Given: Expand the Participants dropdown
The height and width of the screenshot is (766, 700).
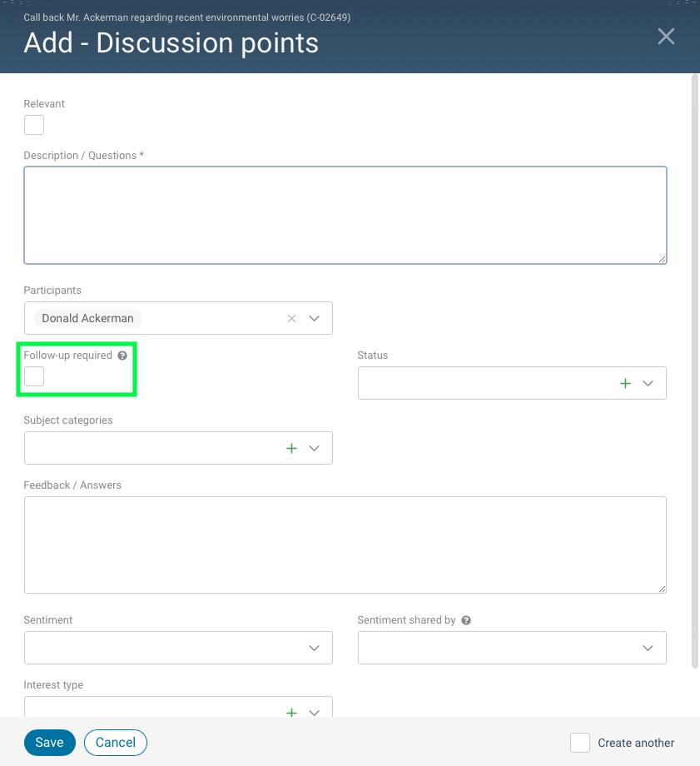Looking at the screenshot, I should coord(315,318).
